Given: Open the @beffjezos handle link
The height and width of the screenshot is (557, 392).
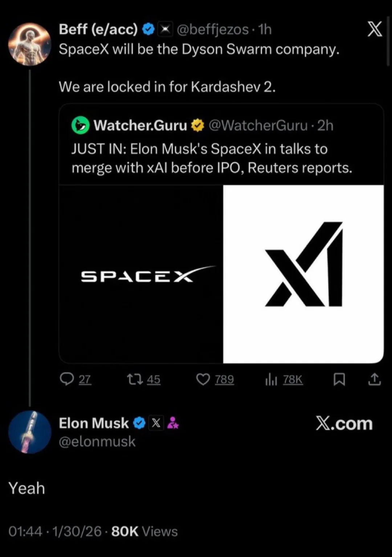Looking at the screenshot, I should click(x=212, y=29).
